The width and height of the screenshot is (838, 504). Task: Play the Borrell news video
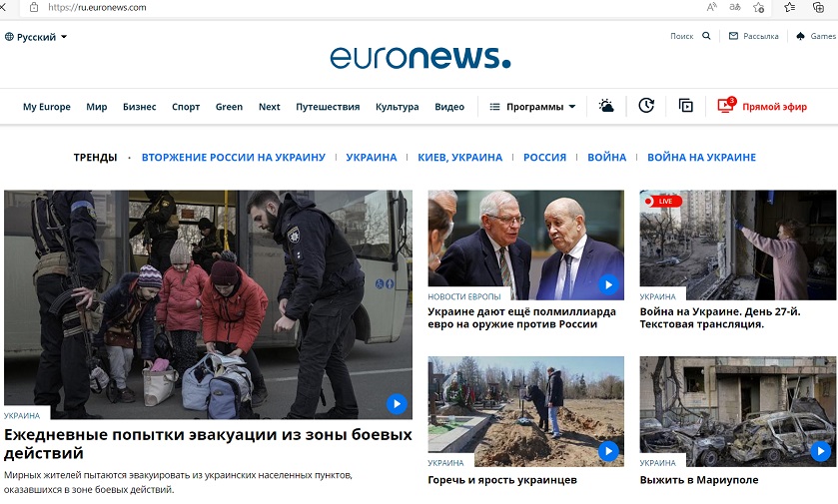608,284
